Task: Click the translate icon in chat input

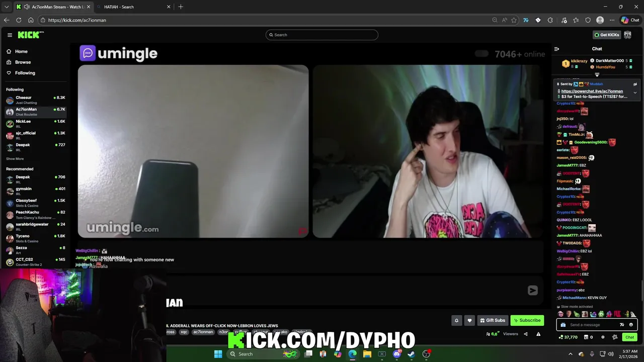Action: [x=622, y=325]
